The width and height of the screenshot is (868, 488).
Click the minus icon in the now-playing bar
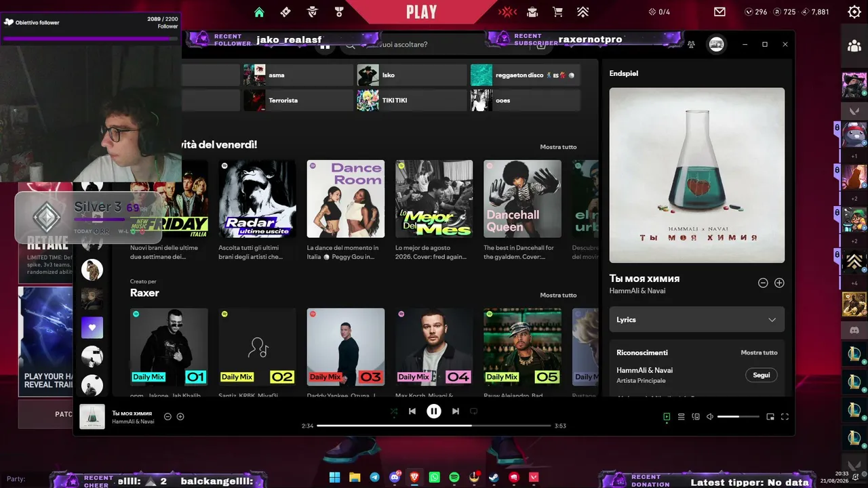167,416
